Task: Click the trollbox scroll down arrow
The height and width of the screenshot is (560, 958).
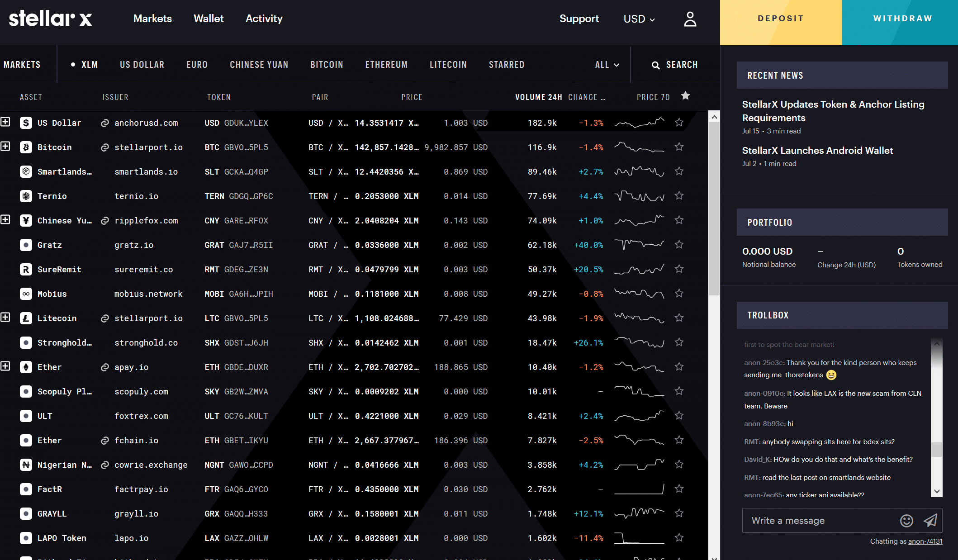Action: (937, 491)
